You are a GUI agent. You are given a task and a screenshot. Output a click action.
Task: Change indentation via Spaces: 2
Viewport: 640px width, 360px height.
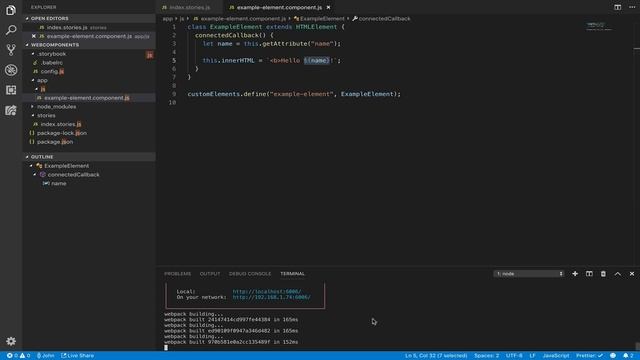click(487, 356)
